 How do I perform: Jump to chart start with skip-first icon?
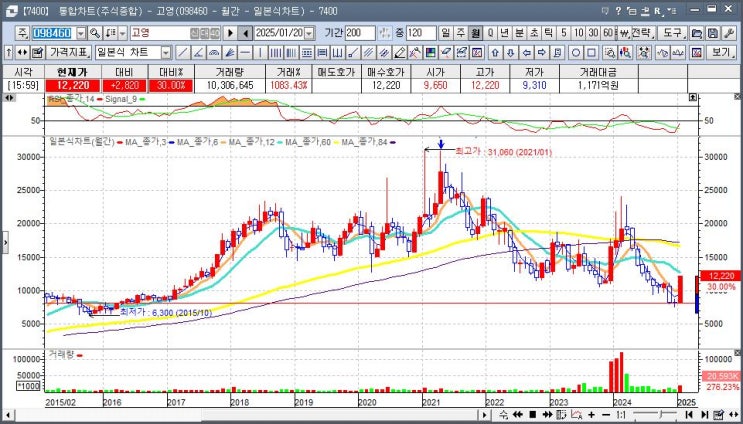tap(689, 415)
